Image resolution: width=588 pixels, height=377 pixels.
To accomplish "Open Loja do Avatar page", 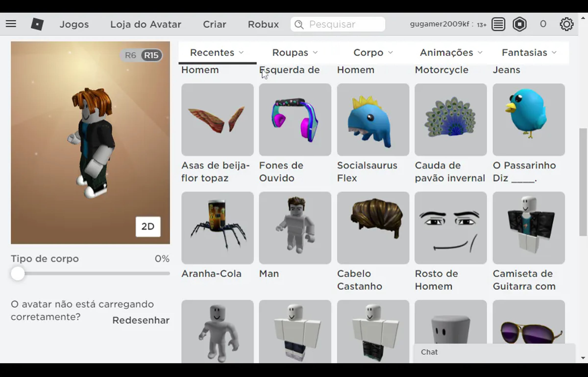I will (x=146, y=25).
